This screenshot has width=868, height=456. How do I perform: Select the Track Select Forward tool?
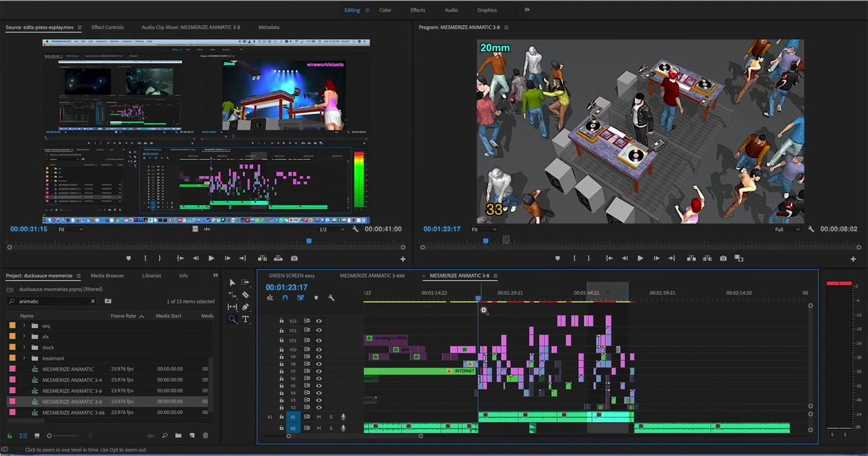pos(245,282)
